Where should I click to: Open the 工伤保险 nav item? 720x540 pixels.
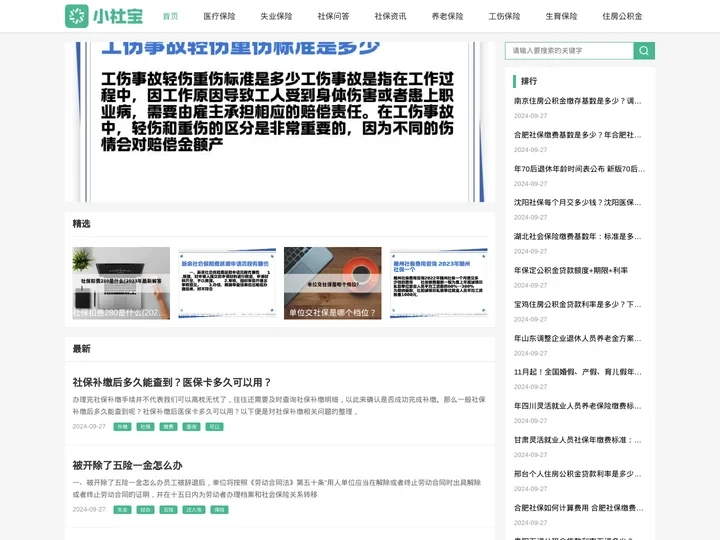[x=504, y=16]
